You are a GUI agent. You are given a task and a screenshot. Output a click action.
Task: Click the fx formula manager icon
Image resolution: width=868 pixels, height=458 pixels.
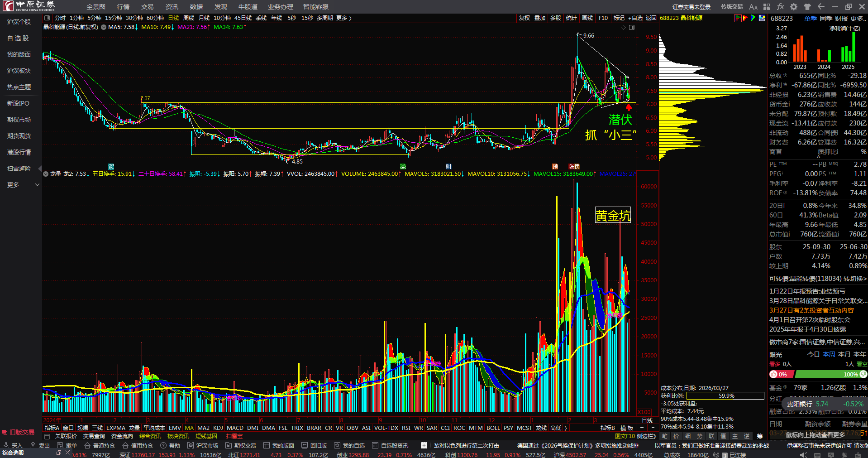pos(780,7)
